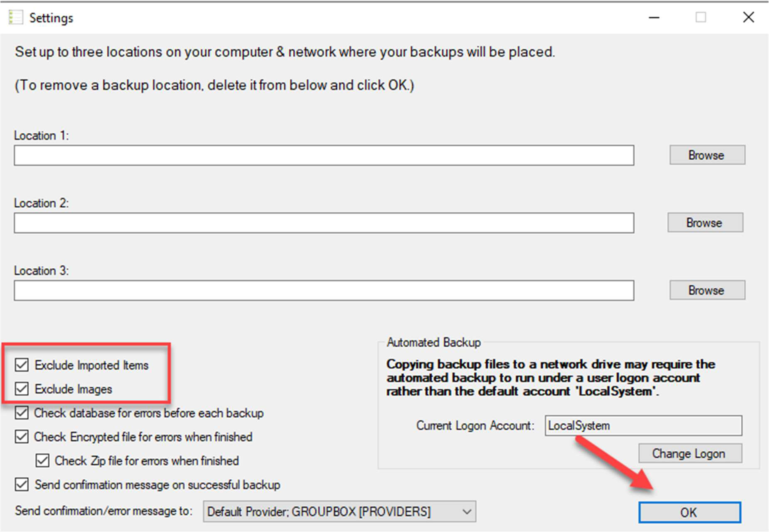Click inside the Location 1 path field
Image resolution: width=769 pixels, height=532 pixels.
click(x=324, y=156)
